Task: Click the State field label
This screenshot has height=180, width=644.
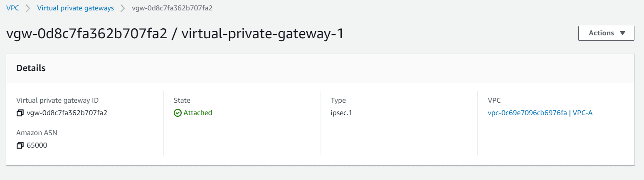Action: [x=182, y=100]
